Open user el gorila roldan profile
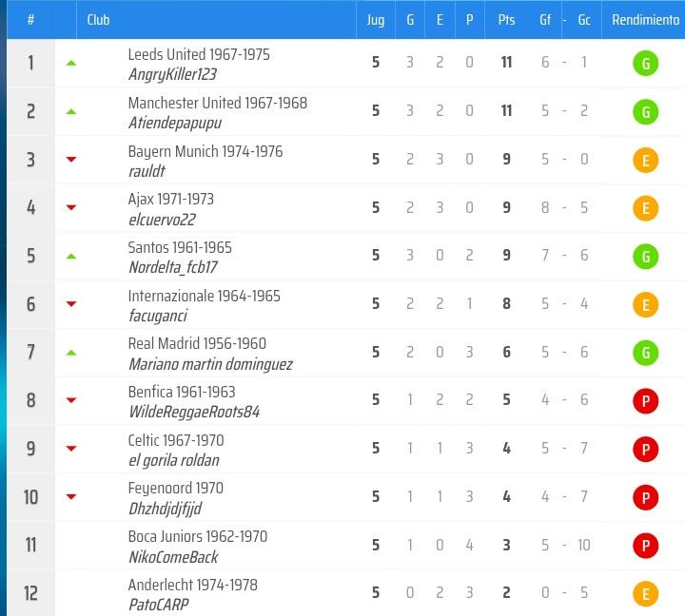Screen dimensions: 685x616 click(174, 460)
